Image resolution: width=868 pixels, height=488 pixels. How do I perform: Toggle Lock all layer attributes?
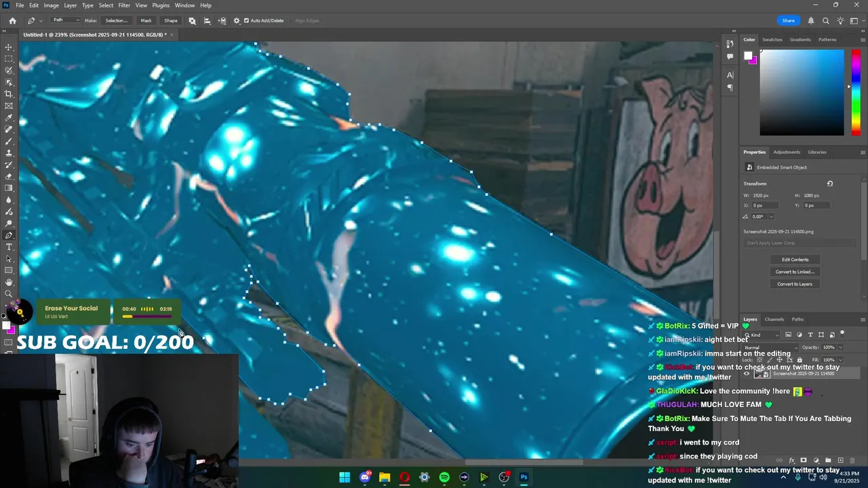(800, 360)
